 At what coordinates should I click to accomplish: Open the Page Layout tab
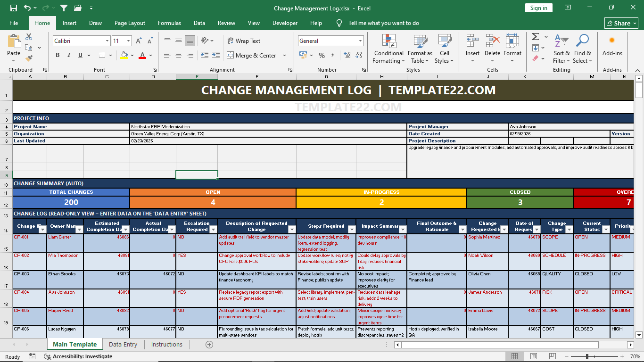(130, 23)
